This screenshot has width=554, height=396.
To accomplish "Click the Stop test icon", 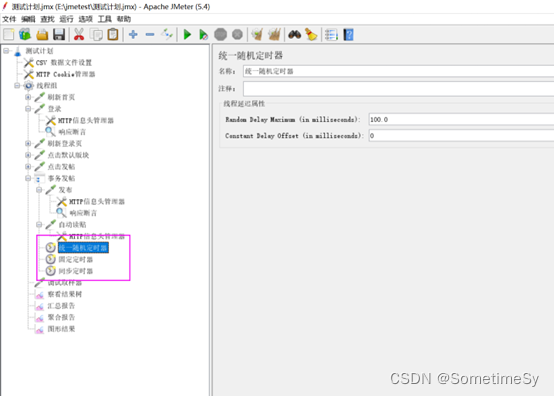I will click(220, 35).
